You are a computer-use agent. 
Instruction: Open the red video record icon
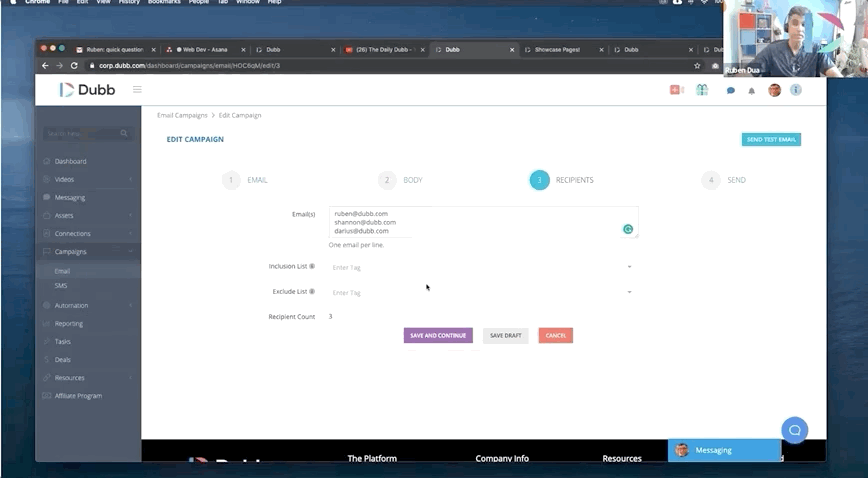pyautogui.click(x=676, y=90)
